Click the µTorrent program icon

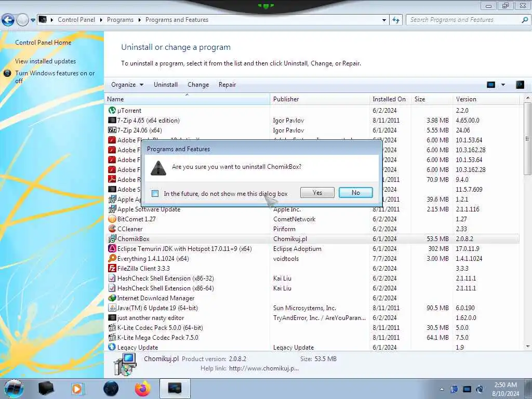[x=112, y=110]
